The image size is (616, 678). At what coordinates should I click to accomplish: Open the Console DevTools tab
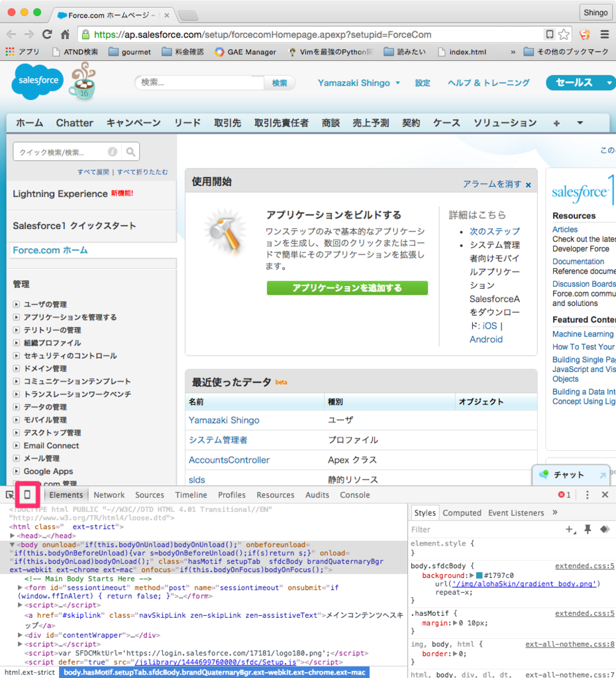[355, 495]
